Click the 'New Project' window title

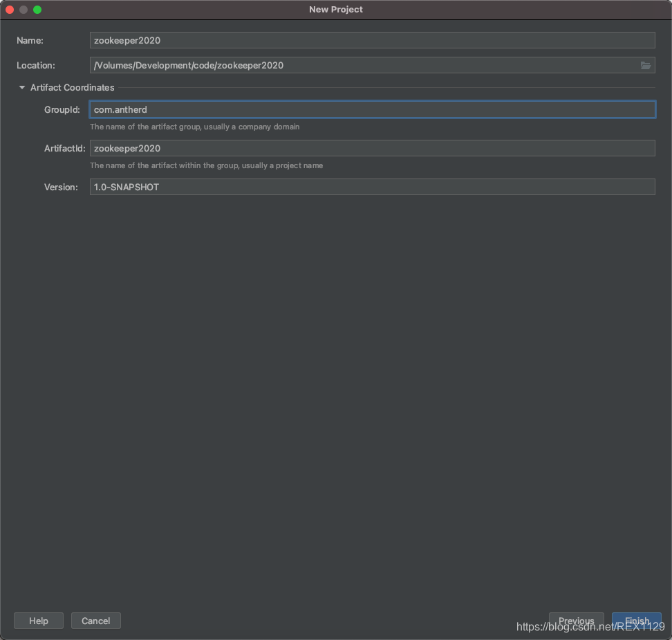336,10
